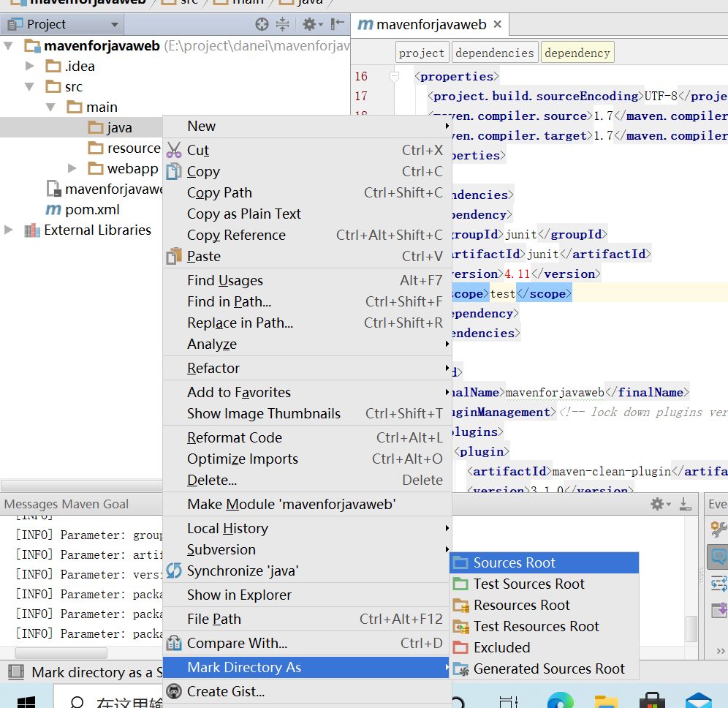This screenshot has height=708, width=728.
Task: Collapse the mavenforjavaweb root node
Action: 8,46
